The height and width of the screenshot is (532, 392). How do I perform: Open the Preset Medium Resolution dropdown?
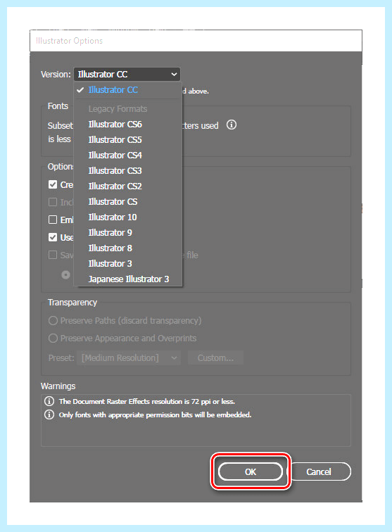[x=129, y=358]
